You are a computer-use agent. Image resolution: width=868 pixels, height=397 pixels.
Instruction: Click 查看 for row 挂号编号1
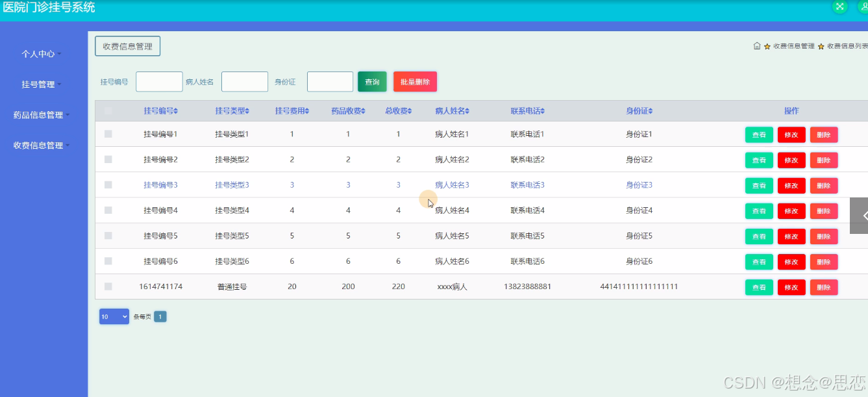[759, 134]
